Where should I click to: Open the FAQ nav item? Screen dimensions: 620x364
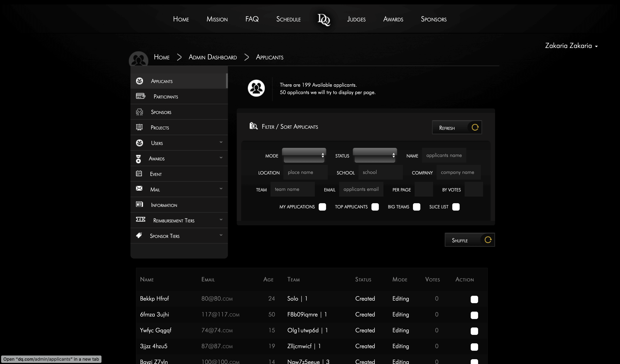click(252, 19)
